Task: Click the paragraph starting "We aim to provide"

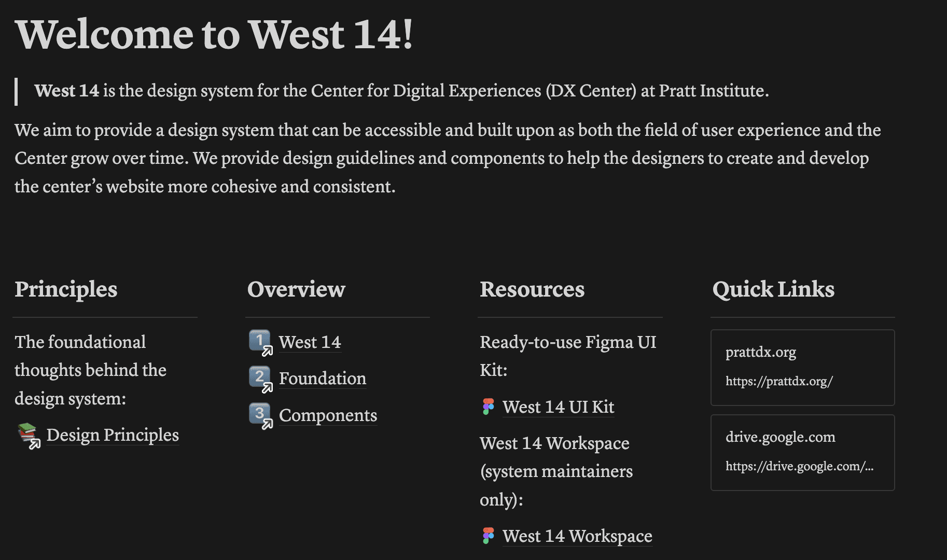Action: click(x=448, y=158)
